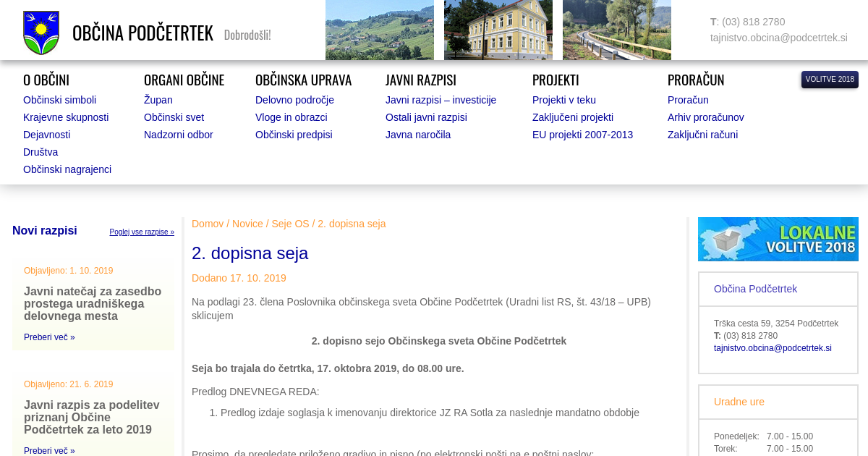This screenshot has height=456, width=868.
Task: Open the Občinski simboli menu link
Action: 59,100
